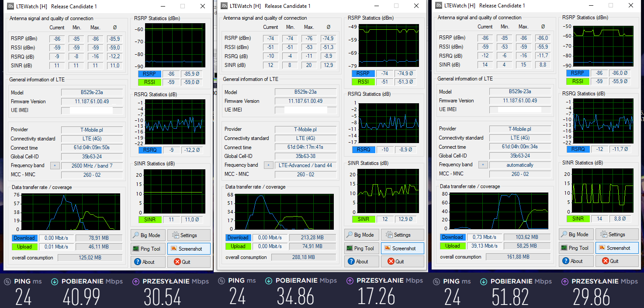The image size is (644, 308).
Task: Click the blue Download label in the middle window
Action: click(238, 238)
